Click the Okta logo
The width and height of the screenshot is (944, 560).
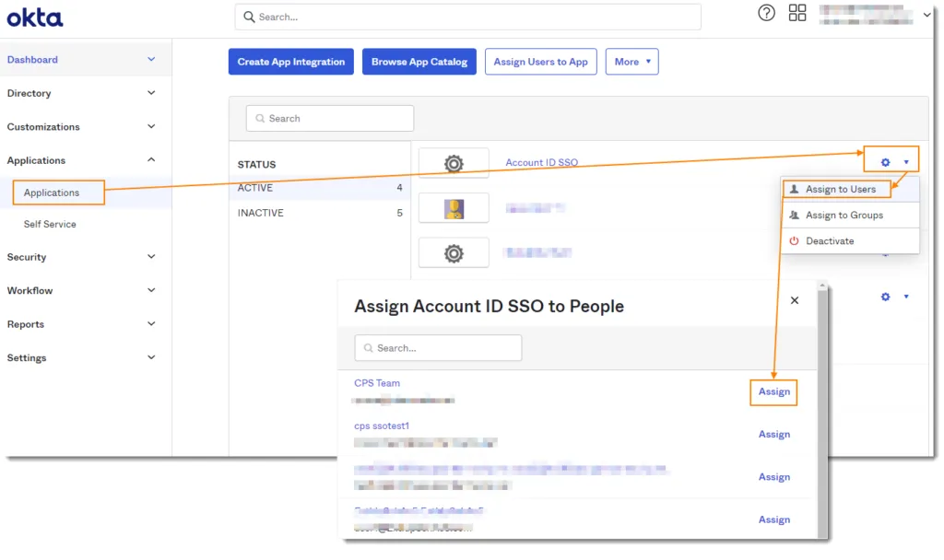point(34,17)
